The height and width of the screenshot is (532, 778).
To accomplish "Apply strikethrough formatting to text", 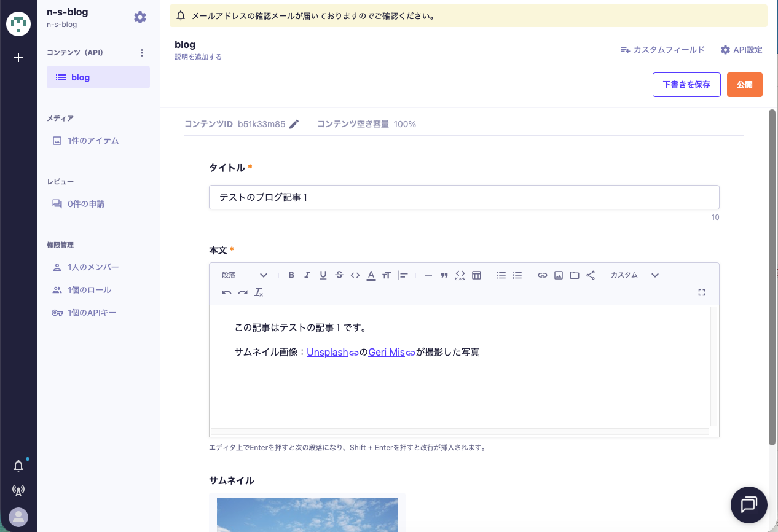I will pos(339,275).
